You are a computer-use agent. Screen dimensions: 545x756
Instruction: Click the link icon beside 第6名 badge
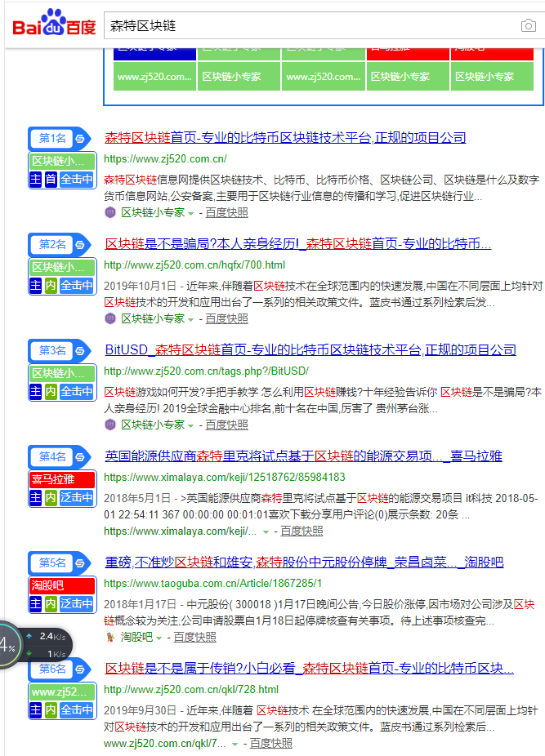pos(80,669)
